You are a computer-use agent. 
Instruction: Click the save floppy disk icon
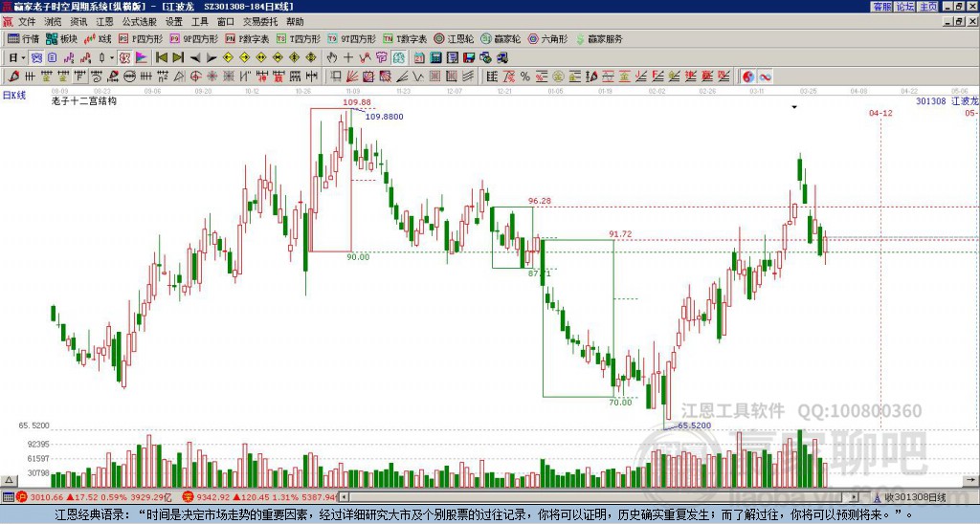[469, 58]
